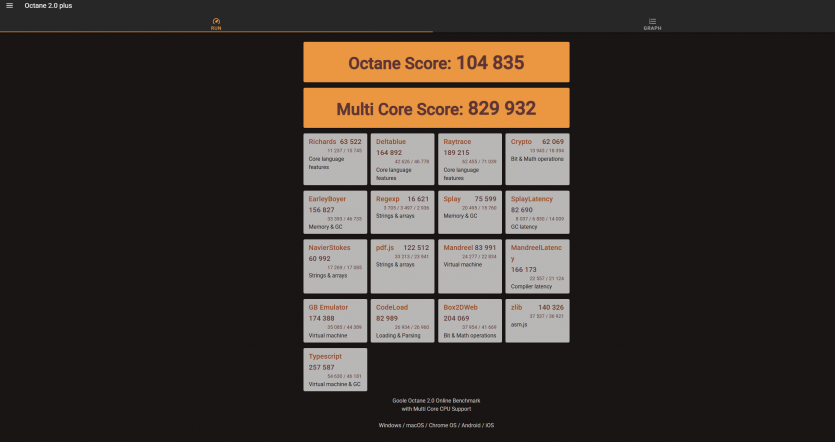
Task: Select the Crypto benchmark card
Action: 537,158
